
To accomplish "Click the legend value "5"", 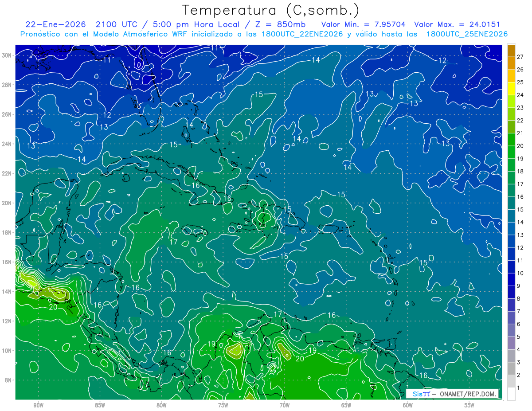I will click(519, 337).
